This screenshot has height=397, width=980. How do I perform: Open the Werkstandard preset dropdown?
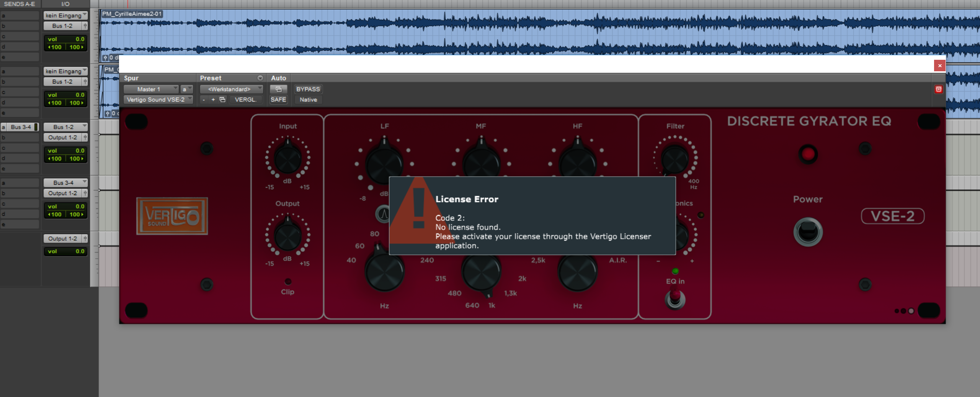point(231,89)
